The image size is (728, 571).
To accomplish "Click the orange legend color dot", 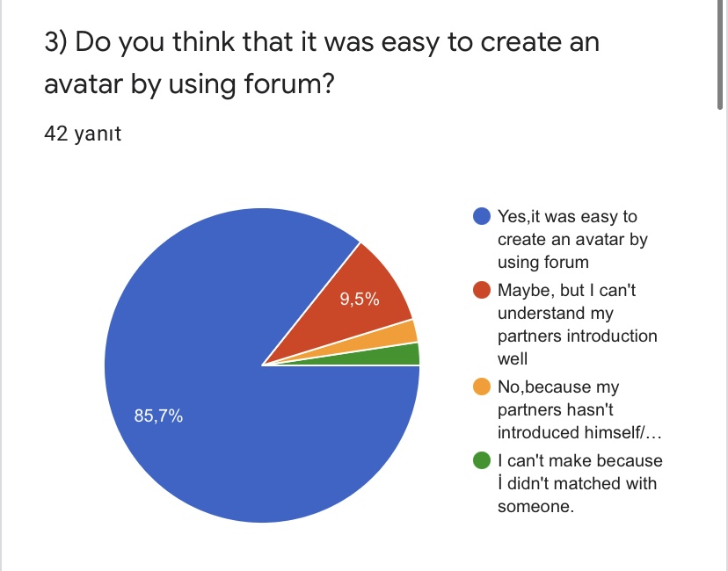I will point(482,387).
